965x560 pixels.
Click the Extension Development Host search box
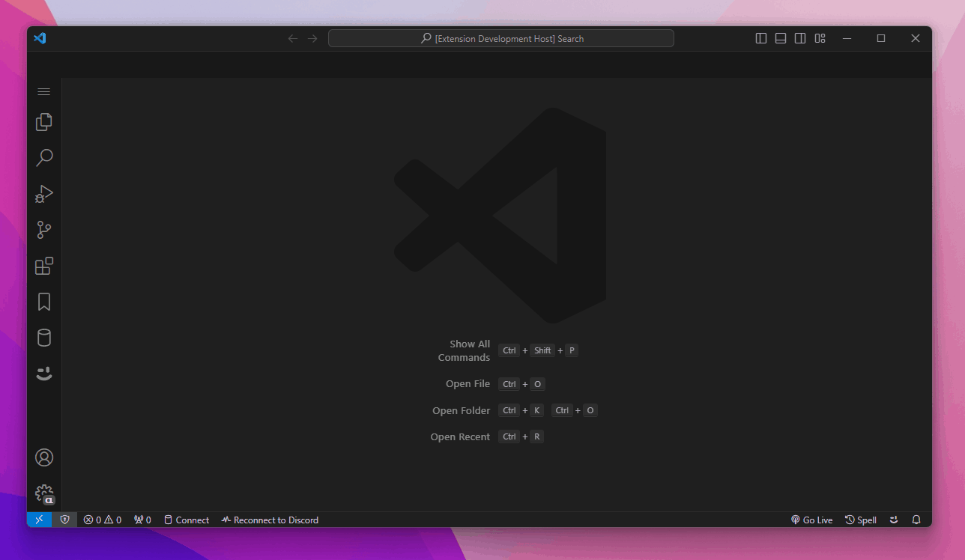point(501,38)
